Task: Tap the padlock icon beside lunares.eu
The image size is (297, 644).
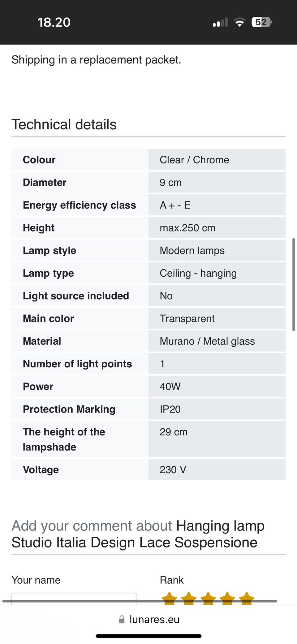Action: [x=122, y=619]
